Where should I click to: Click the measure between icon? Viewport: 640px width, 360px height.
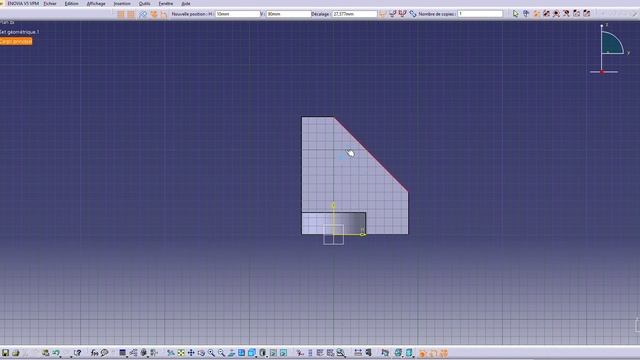[358, 353]
